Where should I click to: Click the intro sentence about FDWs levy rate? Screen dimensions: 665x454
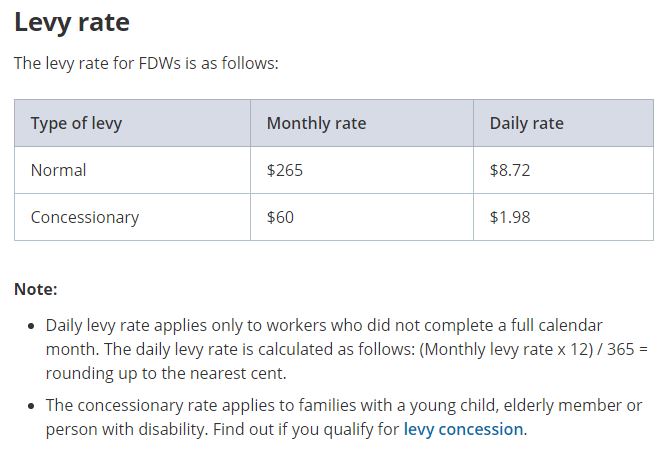(x=146, y=63)
